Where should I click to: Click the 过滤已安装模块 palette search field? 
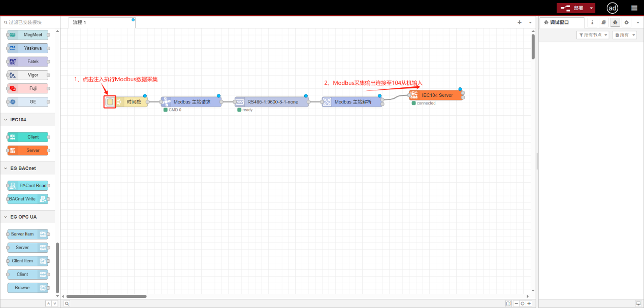(30, 22)
